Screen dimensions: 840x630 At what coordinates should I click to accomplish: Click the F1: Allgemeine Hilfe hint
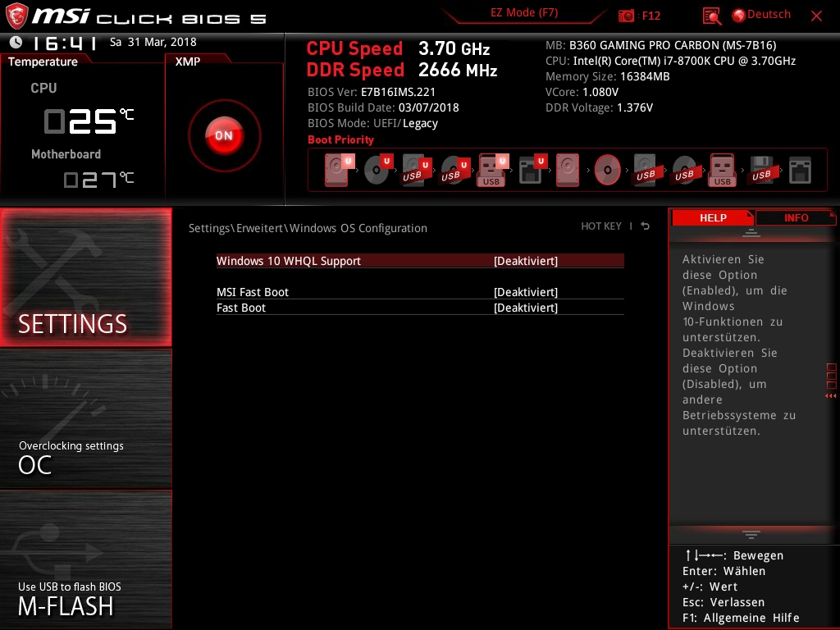741,618
